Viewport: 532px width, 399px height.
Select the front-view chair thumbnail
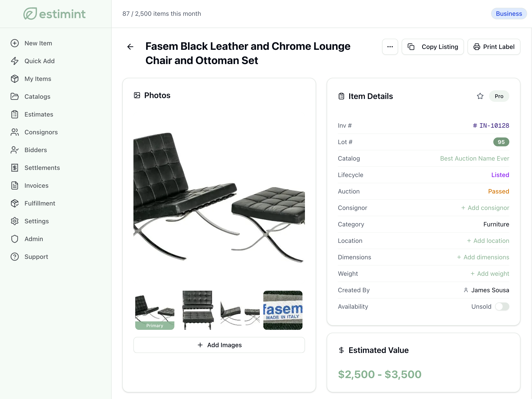point(197,310)
